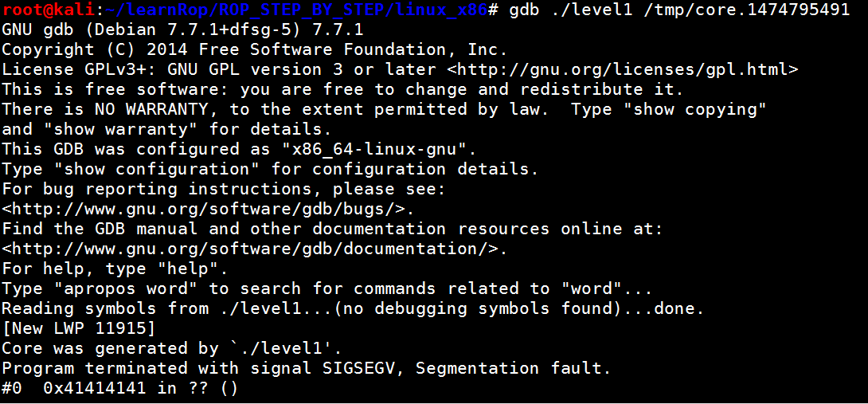Click the GNU gdb Debian version line
The width and height of the screenshot is (868, 404).
pyautogui.click(x=182, y=29)
